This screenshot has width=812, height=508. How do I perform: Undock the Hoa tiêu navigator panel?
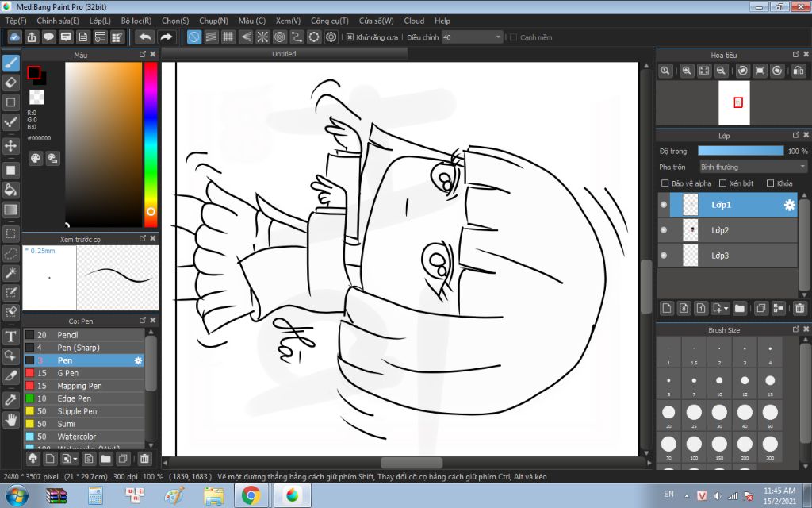tap(796, 55)
